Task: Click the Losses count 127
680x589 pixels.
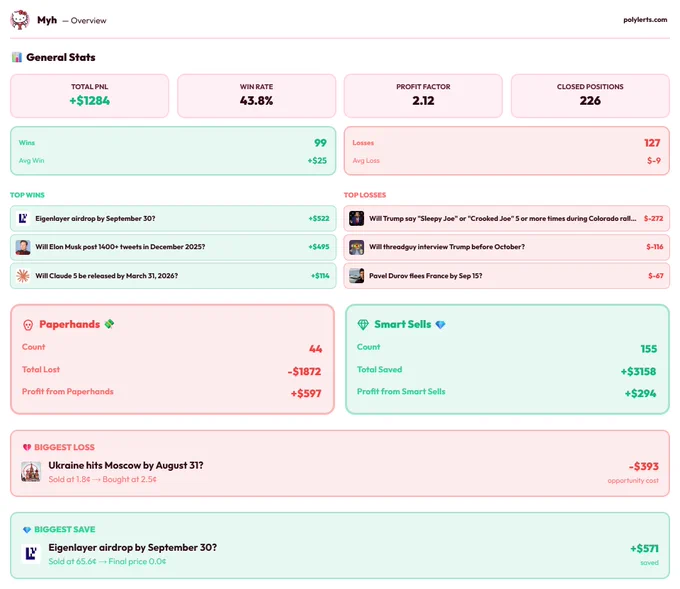Action: 652,143
